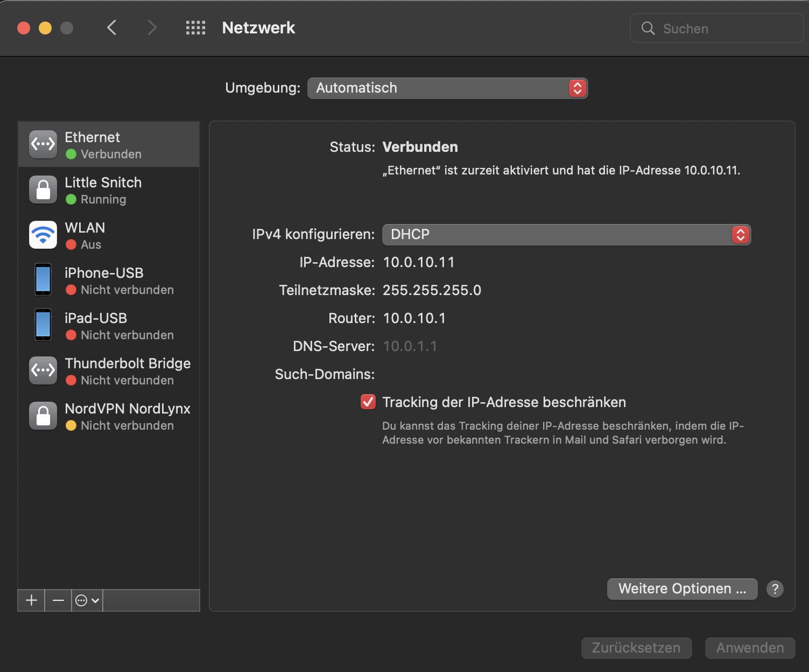The width and height of the screenshot is (809, 672).
Task: Go forward with the right chevron
Action: pos(152,27)
